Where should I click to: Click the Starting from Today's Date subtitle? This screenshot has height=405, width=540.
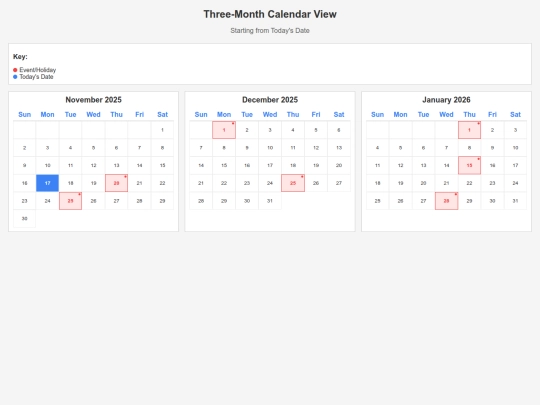point(270,31)
